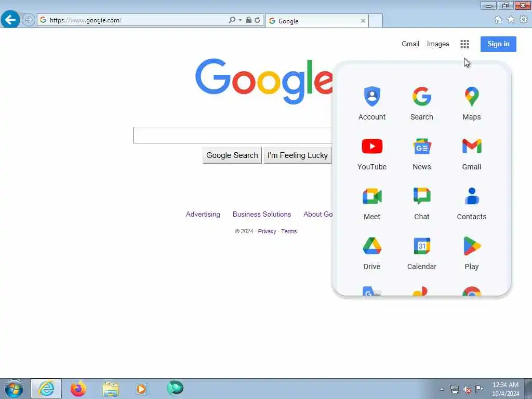Open the Images link in header
532x399 pixels.
coord(438,44)
